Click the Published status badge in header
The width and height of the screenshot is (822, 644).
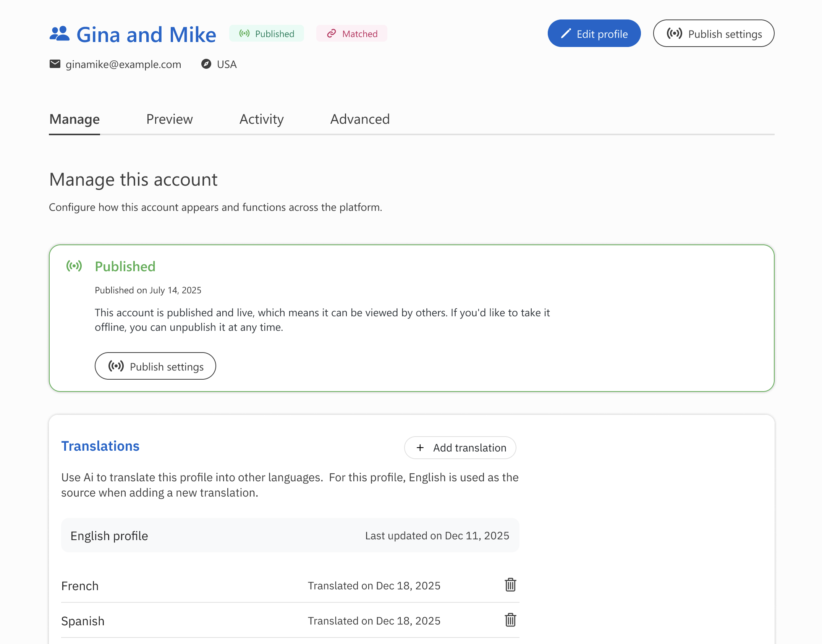point(267,34)
